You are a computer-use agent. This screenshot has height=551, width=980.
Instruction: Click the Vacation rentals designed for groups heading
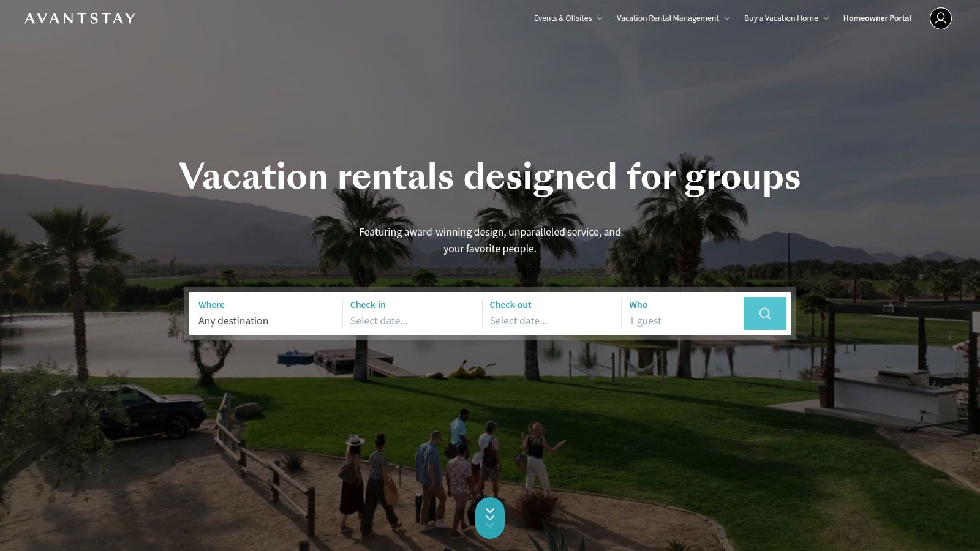click(x=489, y=177)
